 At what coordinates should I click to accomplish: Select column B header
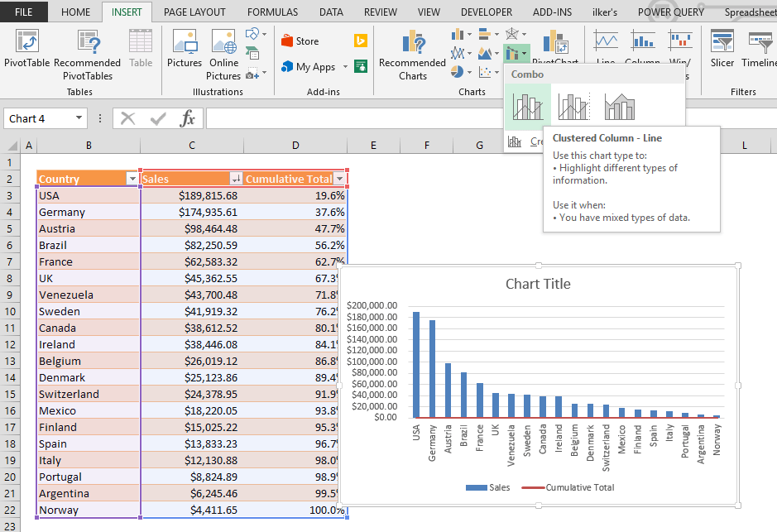tap(89, 145)
